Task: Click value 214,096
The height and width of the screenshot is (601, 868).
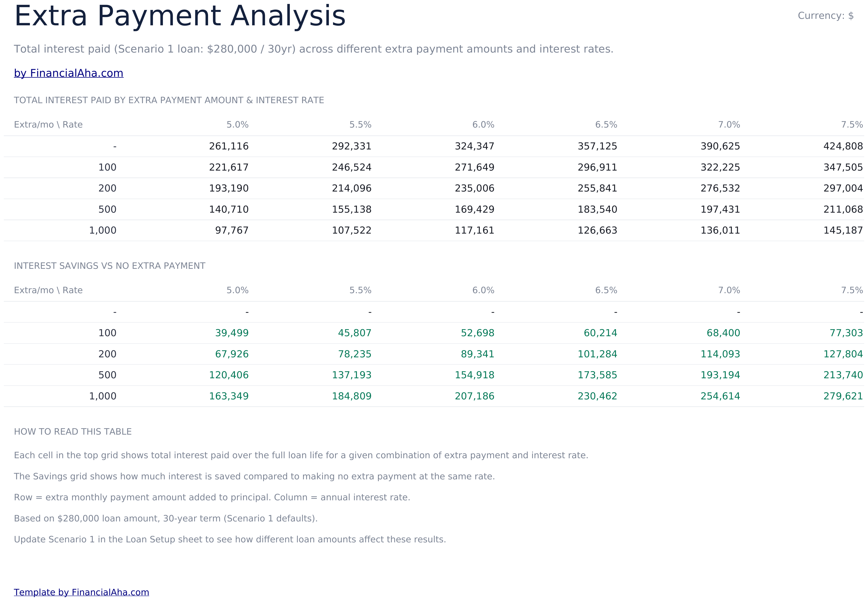Action: tap(352, 188)
